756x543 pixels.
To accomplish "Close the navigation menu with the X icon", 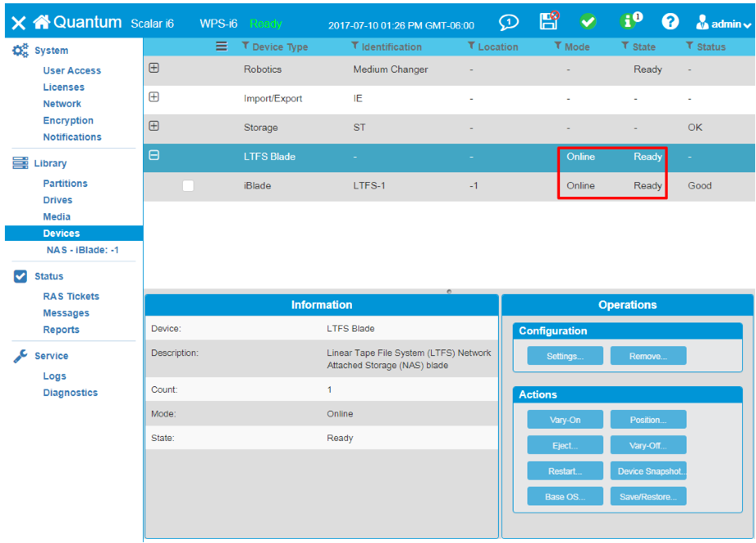I will point(18,23).
